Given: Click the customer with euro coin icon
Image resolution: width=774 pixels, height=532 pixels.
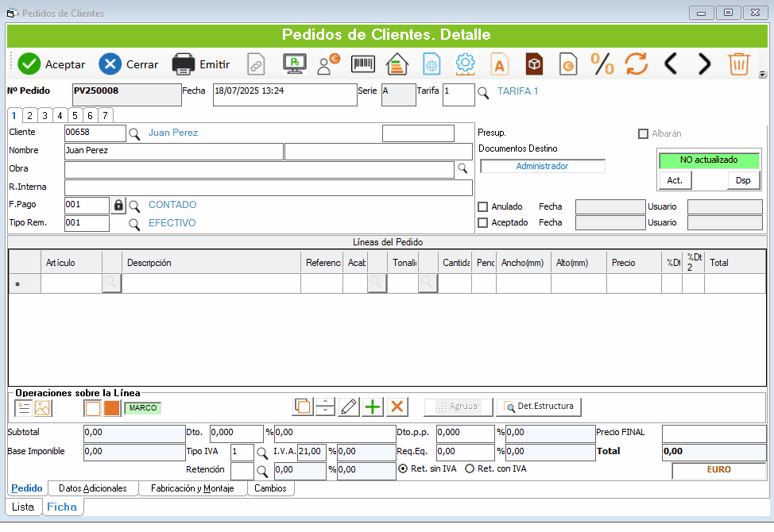Looking at the screenshot, I should click(328, 64).
